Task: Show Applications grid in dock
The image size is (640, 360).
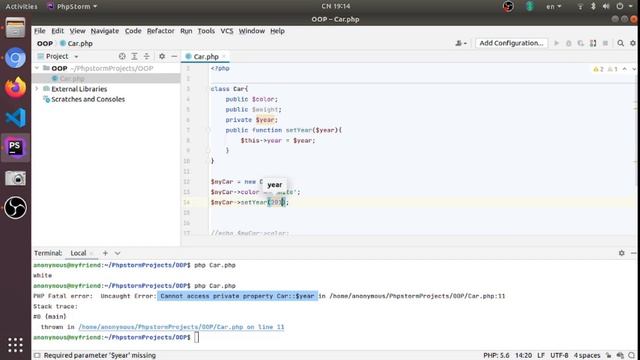Action: (x=15, y=345)
